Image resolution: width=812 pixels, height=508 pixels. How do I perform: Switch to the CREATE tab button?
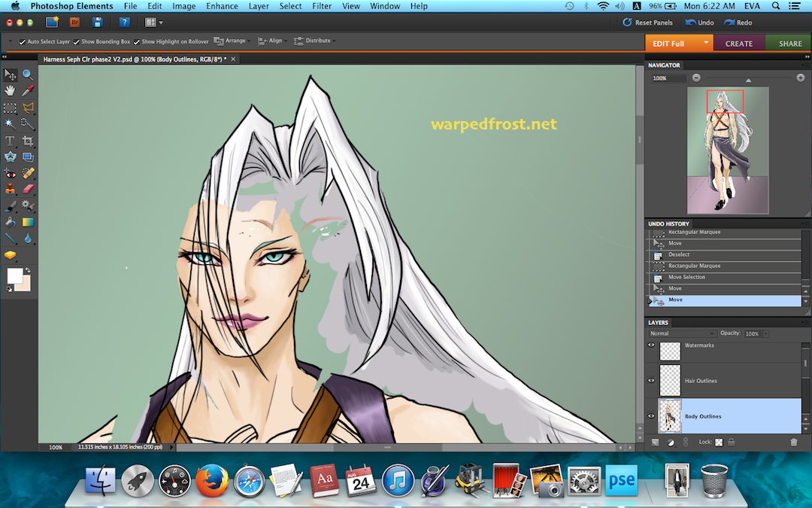pos(738,44)
